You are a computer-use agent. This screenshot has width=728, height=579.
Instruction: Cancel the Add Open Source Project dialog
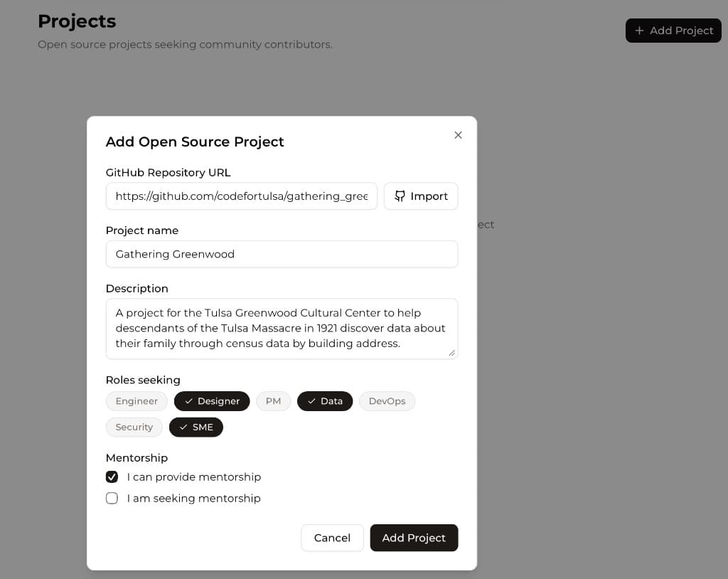(332, 538)
